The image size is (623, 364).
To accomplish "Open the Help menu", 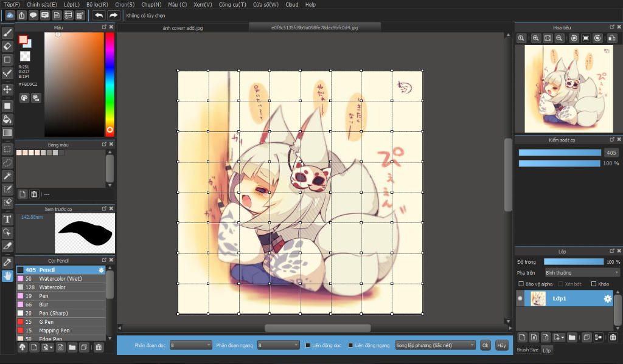I will [x=310, y=4].
